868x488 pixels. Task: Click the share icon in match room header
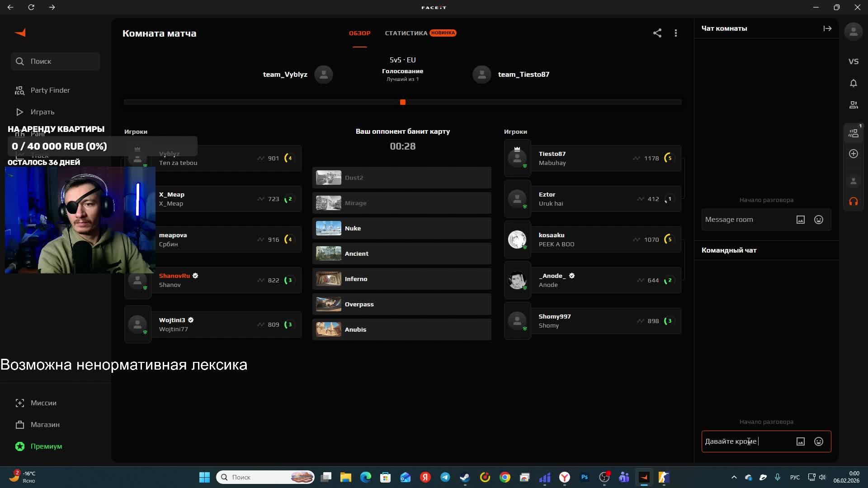coord(657,33)
